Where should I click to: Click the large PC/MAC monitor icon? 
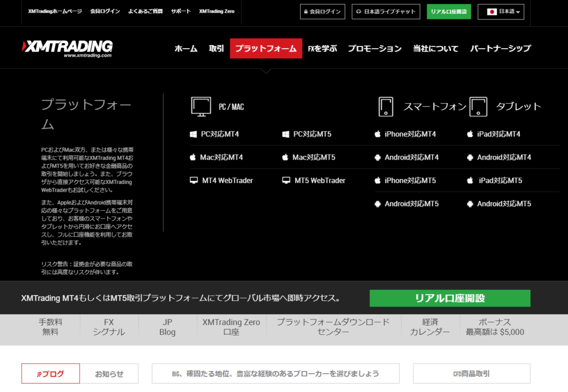(x=201, y=106)
